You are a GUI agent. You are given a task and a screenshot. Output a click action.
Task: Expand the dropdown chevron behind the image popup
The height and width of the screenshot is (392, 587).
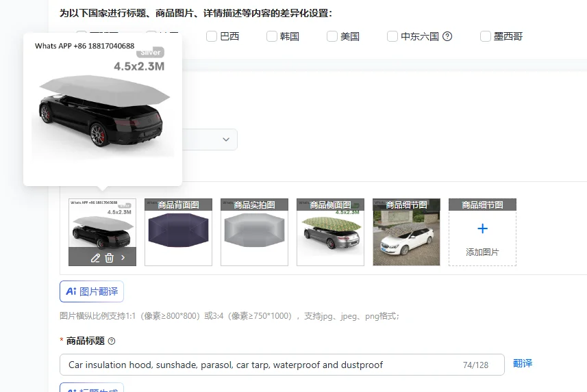click(x=226, y=140)
